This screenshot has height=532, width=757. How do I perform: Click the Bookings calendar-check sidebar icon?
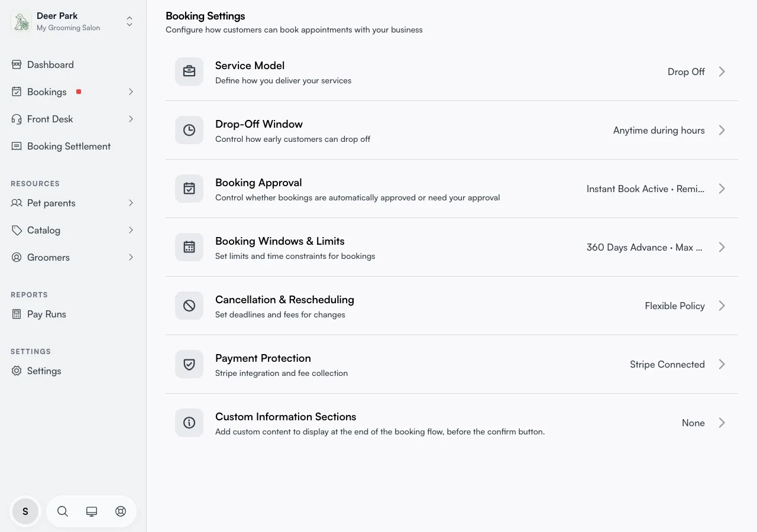coord(17,92)
